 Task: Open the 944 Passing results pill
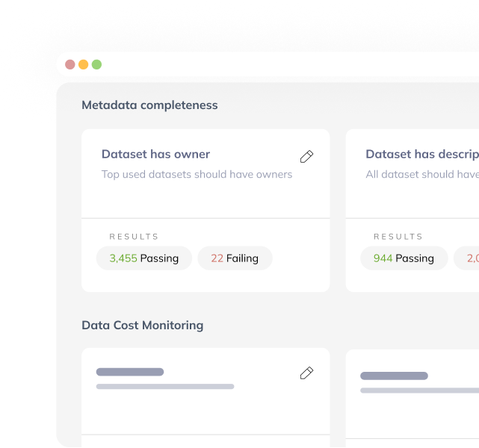pyautogui.click(x=404, y=258)
